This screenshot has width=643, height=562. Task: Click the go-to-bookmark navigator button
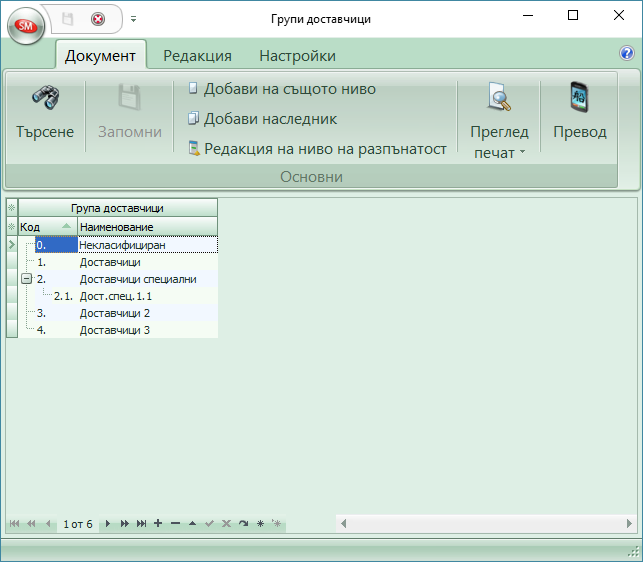click(x=277, y=524)
